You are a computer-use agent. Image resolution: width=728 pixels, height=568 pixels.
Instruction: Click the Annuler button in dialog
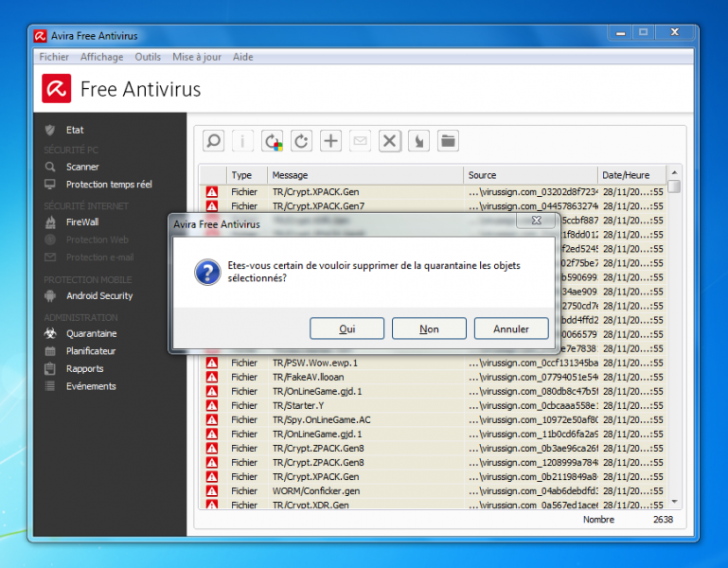pos(511,328)
